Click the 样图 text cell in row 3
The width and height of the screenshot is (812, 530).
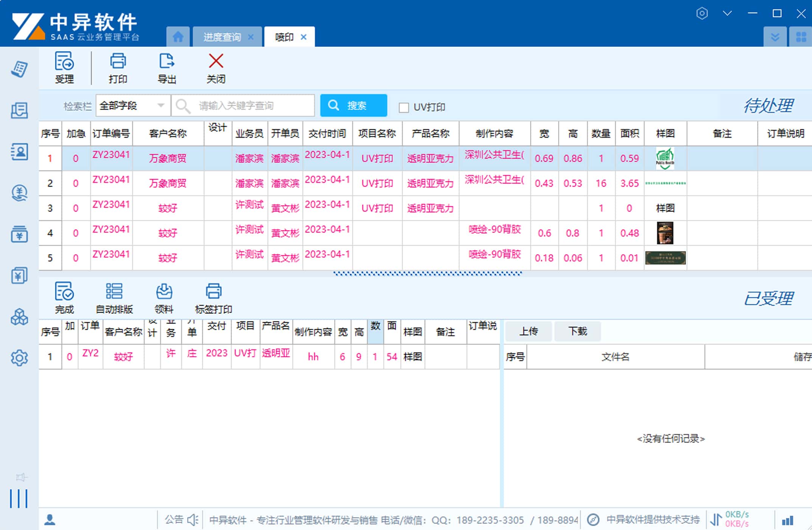tap(665, 208)
